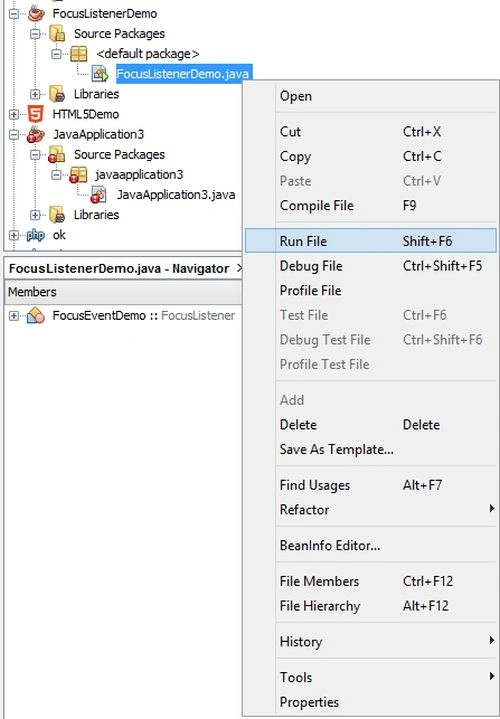500x719 pixels.
Task: Select Debug File menu entry
Action: click(371, 266)
